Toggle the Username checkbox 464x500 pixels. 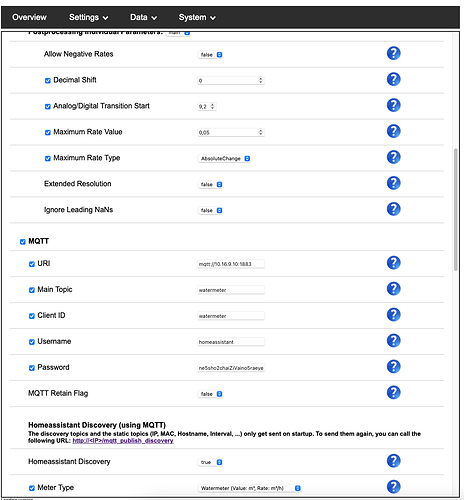pos(32,342)
